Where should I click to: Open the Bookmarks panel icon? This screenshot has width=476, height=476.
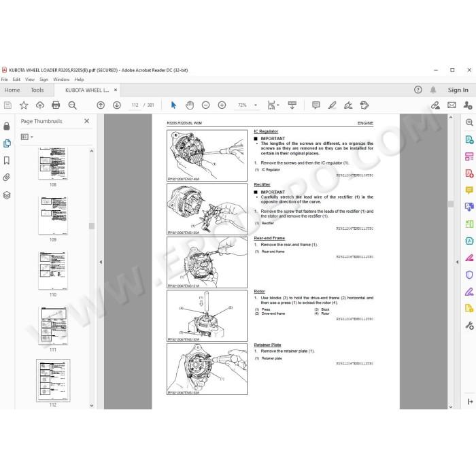pos(7,160)
